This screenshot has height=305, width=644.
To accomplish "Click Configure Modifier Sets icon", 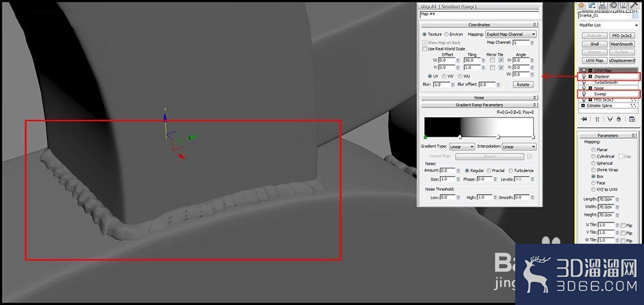I will 632,119.
